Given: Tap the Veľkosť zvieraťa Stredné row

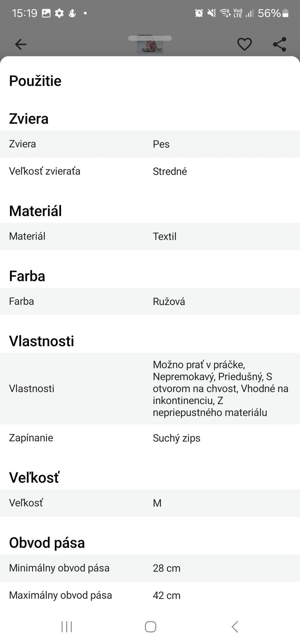Looking at the screenshot, I should point(150,171).
